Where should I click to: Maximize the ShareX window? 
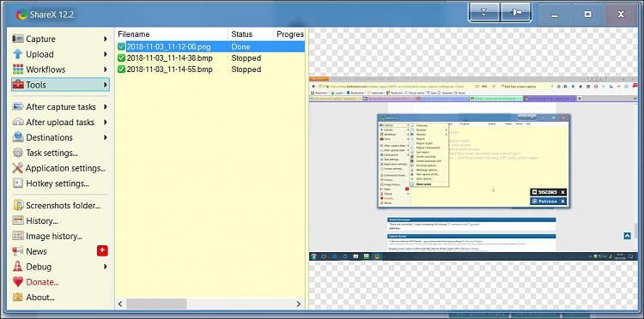(587, 15)
